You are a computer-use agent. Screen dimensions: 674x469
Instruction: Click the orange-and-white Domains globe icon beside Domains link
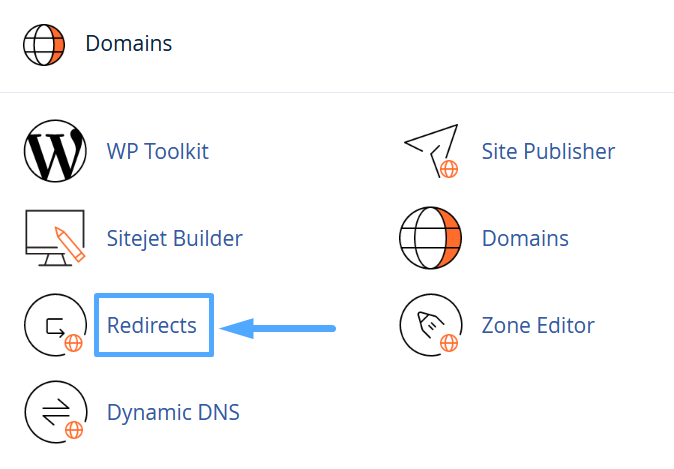(430, 238)
